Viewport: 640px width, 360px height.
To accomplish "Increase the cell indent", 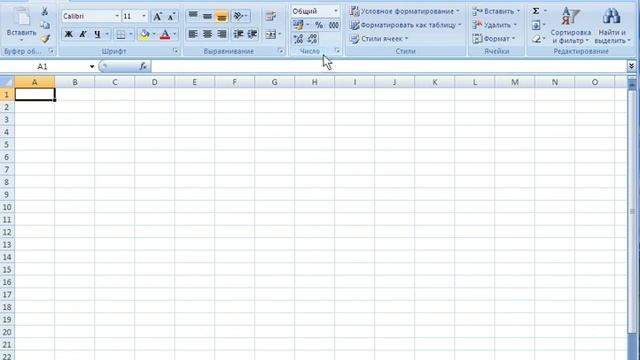I will tap(253, 34).
